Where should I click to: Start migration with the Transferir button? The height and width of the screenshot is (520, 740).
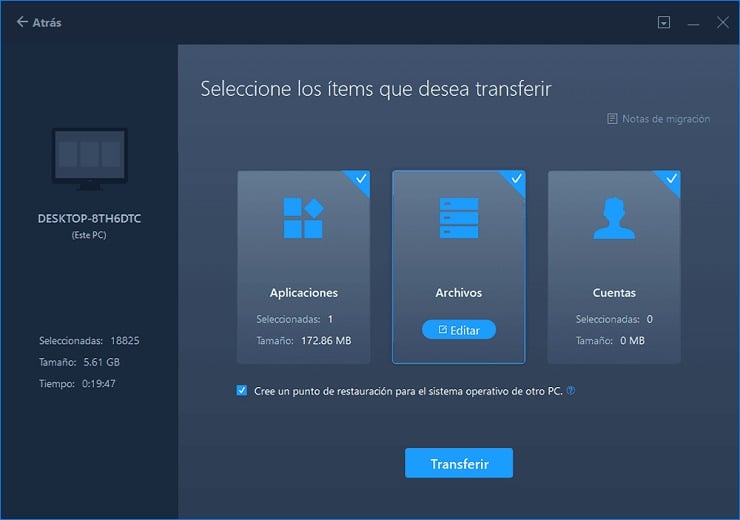[459, 463]
